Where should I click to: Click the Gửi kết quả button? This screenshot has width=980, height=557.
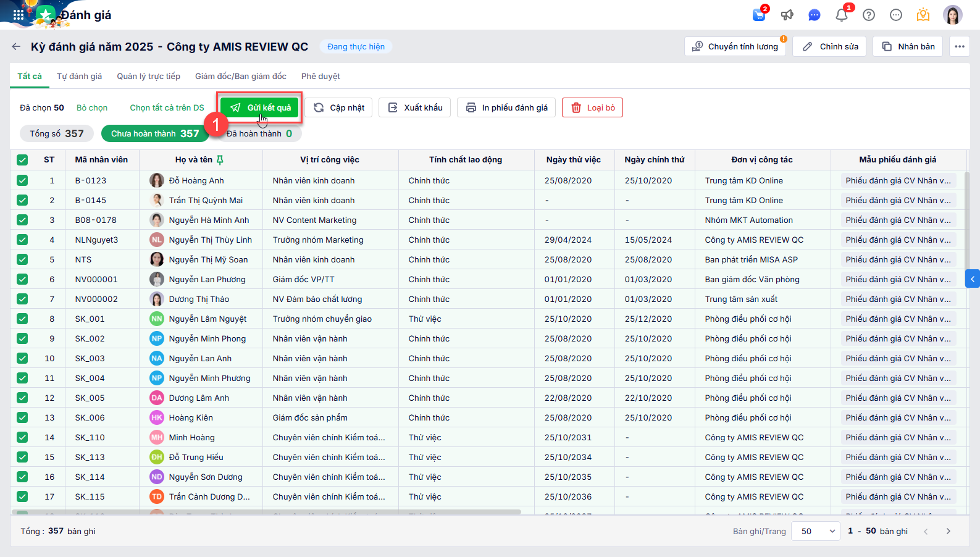click(x=260, y=107)
